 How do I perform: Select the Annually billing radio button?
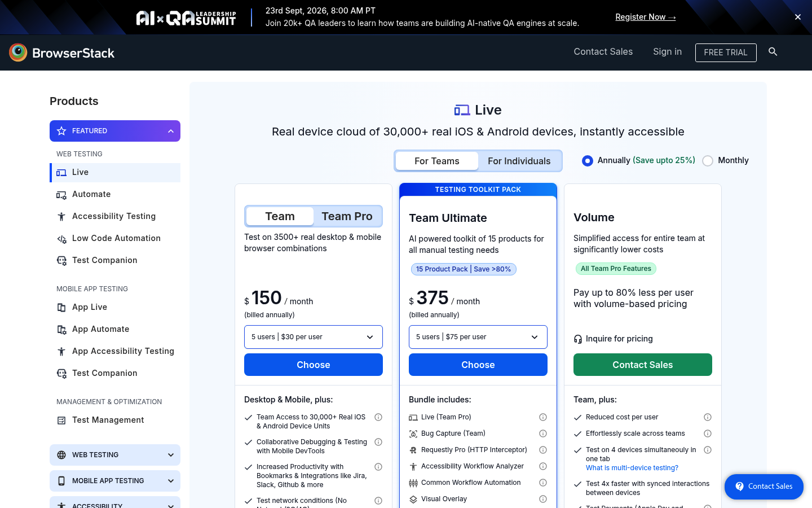point(588,161)
